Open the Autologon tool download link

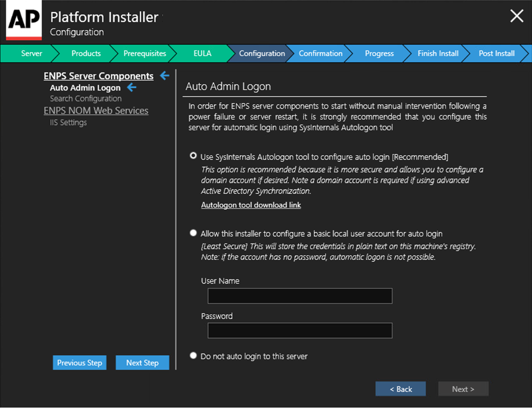(x=251, y=205)
